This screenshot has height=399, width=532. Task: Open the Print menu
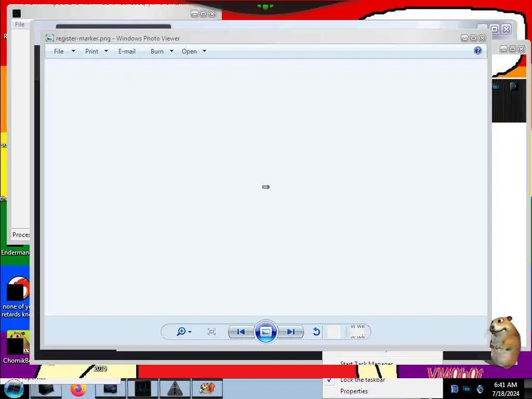pos(91,51)
